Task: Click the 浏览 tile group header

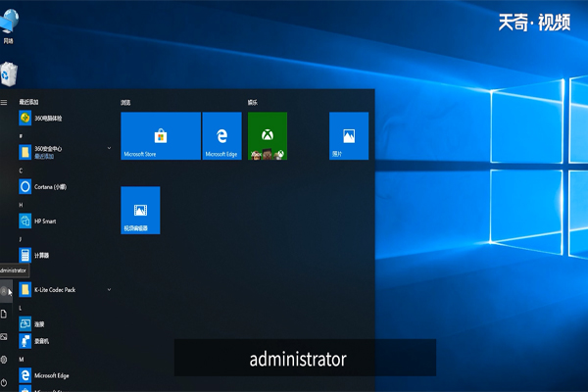Action: [125, 102]
